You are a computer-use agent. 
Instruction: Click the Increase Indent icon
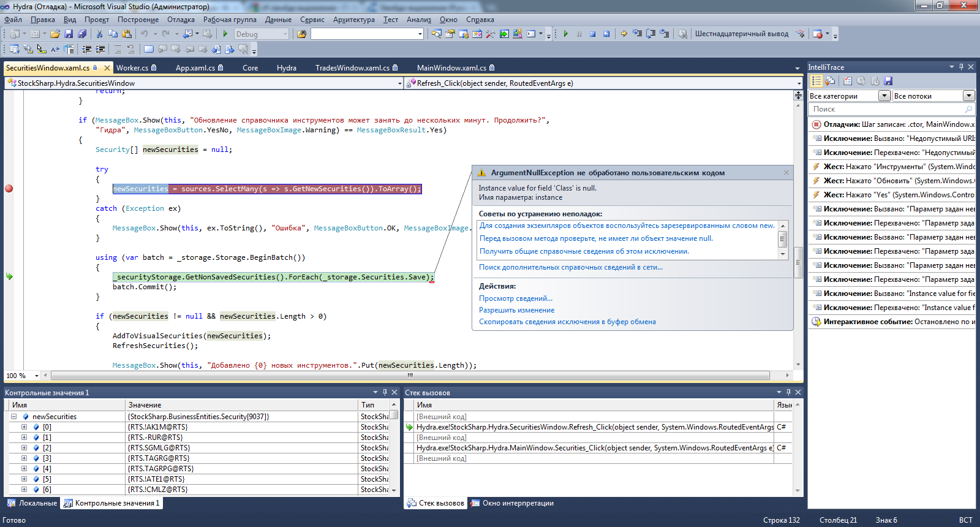click(x=100, y=49)
